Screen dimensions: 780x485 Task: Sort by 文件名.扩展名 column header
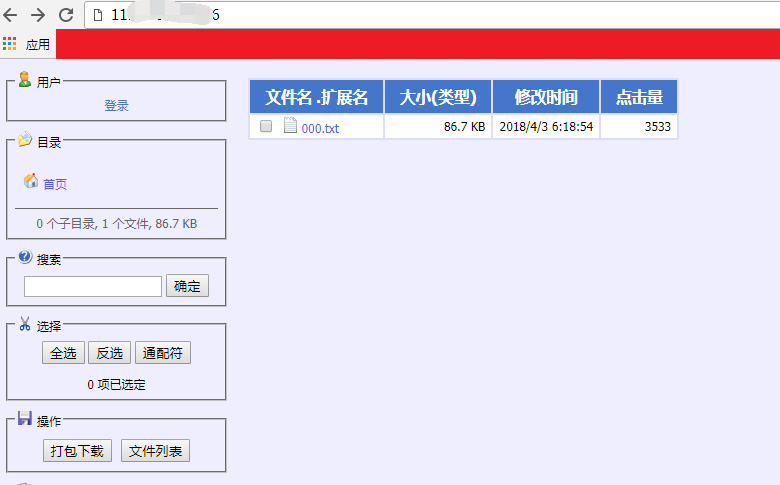(x=317, y=97)
